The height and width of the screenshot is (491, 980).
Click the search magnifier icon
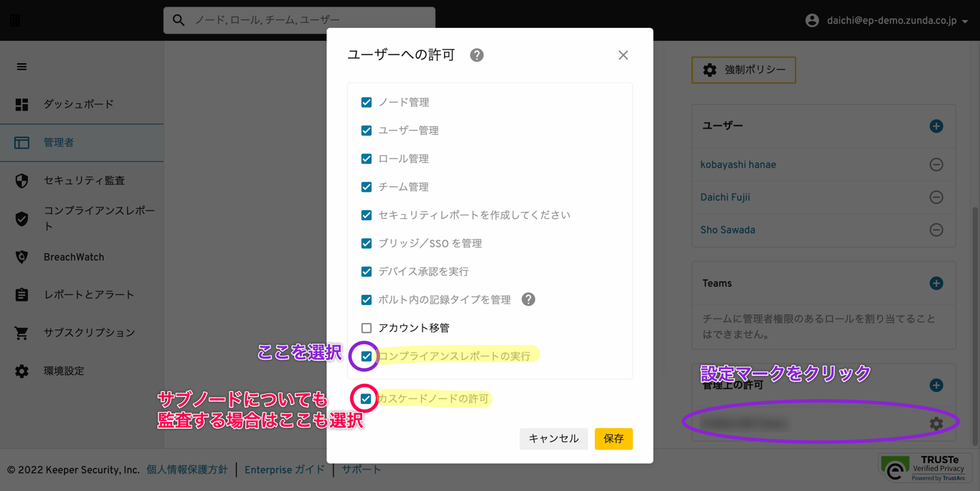[x=179, y=20]
